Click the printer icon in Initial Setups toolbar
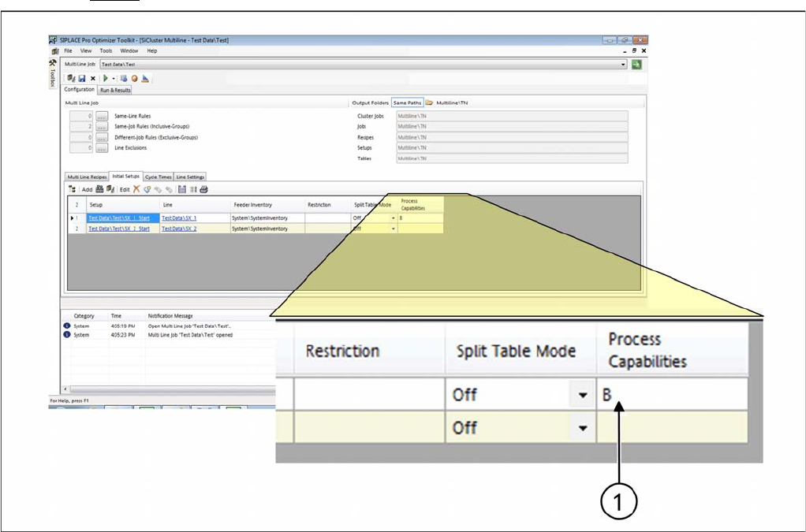806x532 pixels. pos(203,189)
